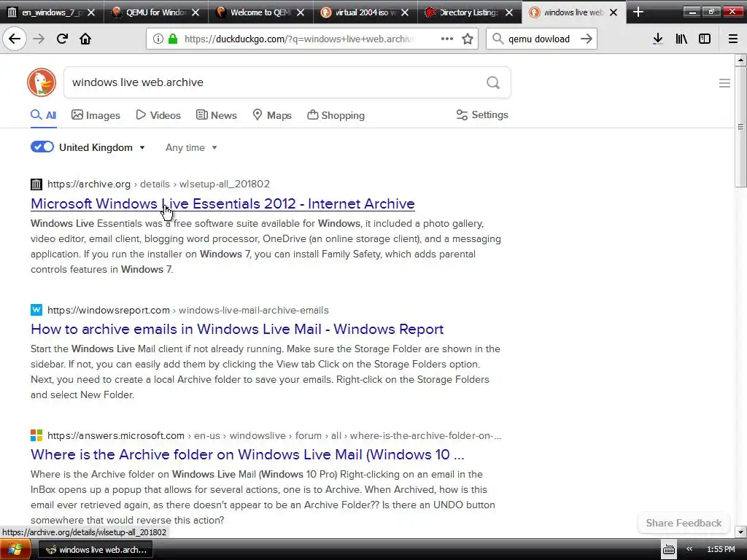Click the answers.microsoft.com result URL
The width and height of the screenshot is (747, 560).
point(274,435)
